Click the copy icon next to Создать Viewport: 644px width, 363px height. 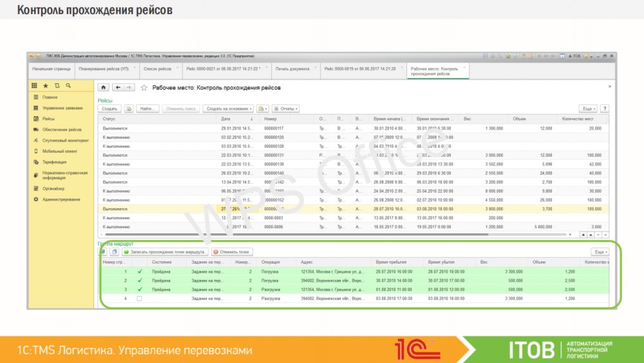coord(129,109)
